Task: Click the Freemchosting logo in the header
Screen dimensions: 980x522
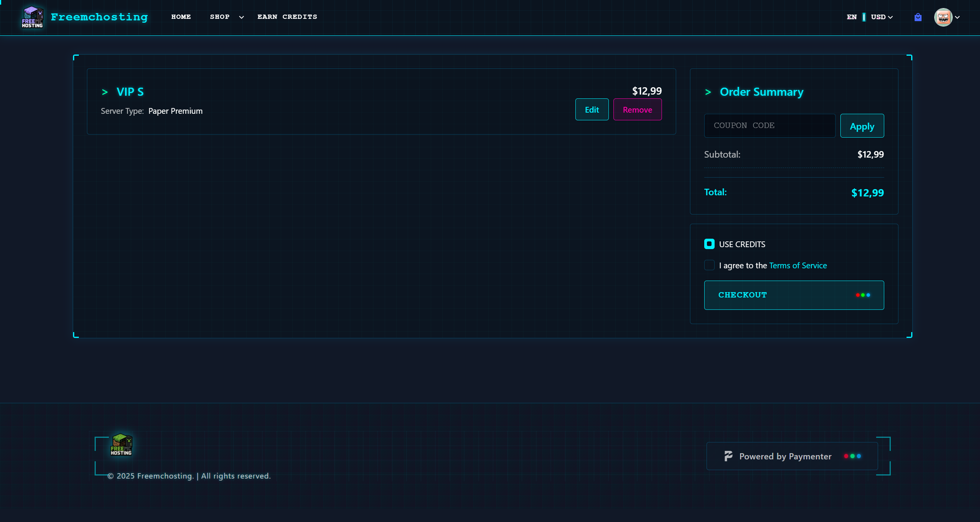Action: coord(32,17)
